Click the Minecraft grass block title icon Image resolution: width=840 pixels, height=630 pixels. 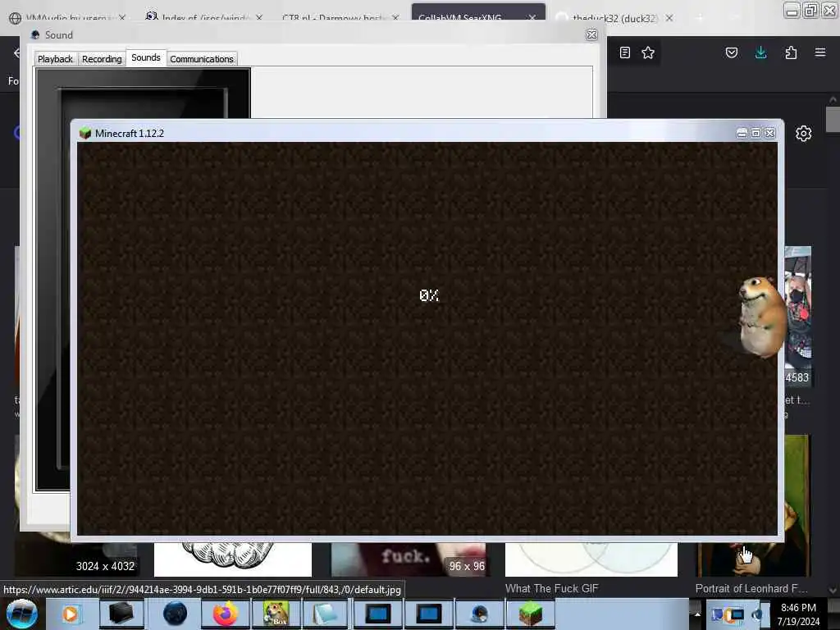pyautogui.click(x=84, y=133)
